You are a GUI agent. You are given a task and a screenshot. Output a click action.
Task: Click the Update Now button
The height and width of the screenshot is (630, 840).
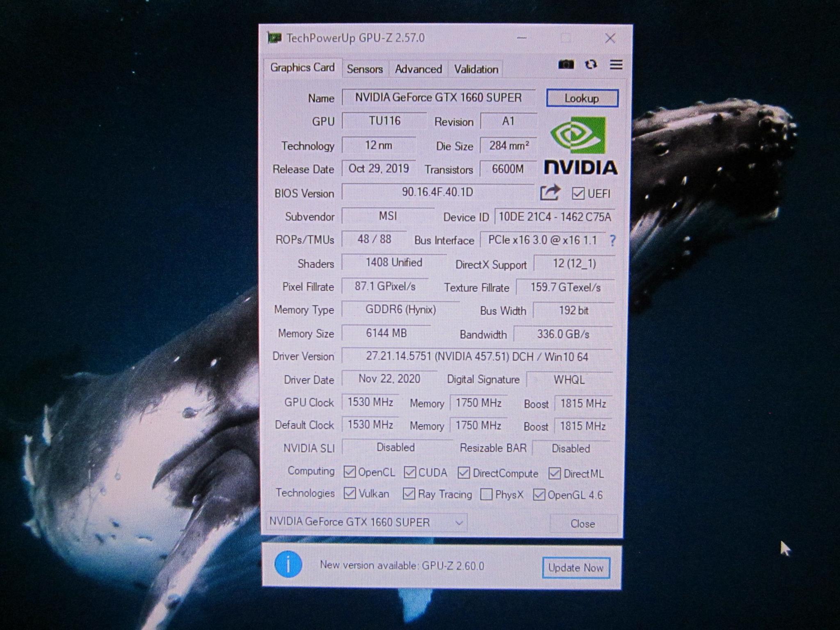576,568
